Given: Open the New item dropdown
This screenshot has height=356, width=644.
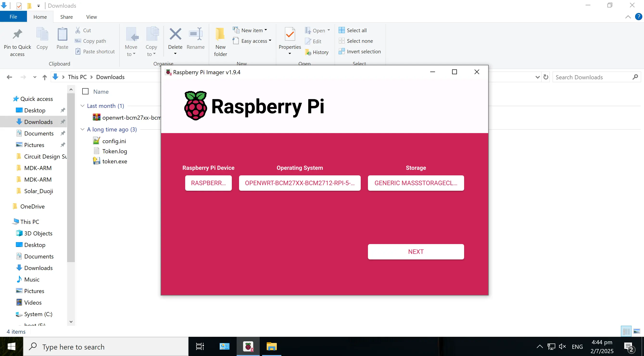Looking at the screenshot, I should click(x=250, y=31).
